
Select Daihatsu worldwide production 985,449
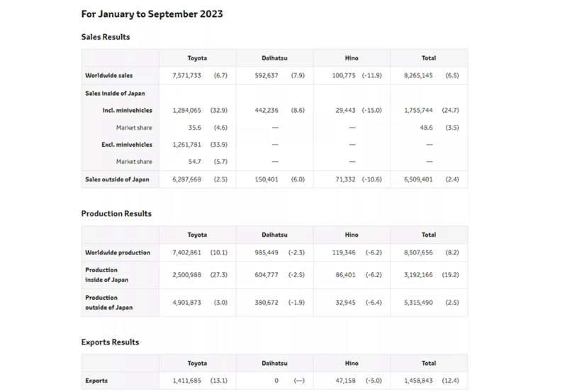[266, 253]
